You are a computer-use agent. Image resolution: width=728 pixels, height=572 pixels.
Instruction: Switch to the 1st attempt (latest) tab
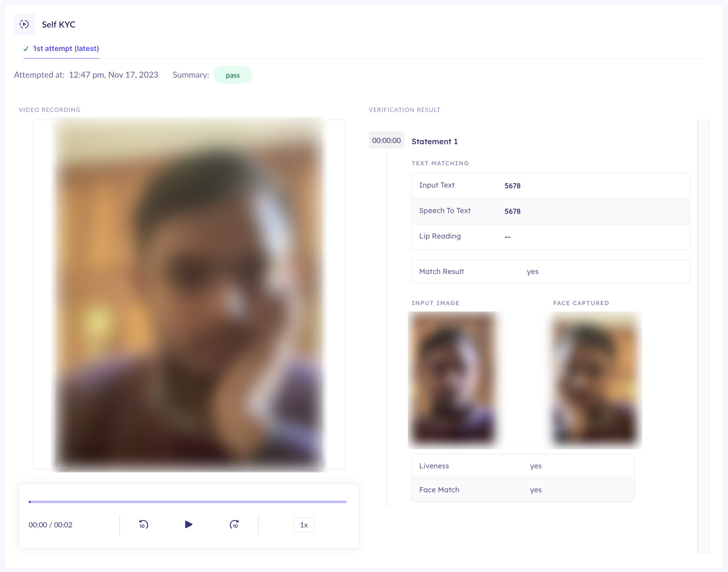click(x=66, y=49)
